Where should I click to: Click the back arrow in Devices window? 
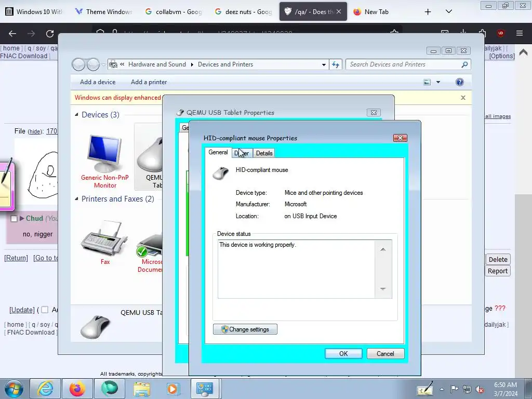(x=78, y=64)
